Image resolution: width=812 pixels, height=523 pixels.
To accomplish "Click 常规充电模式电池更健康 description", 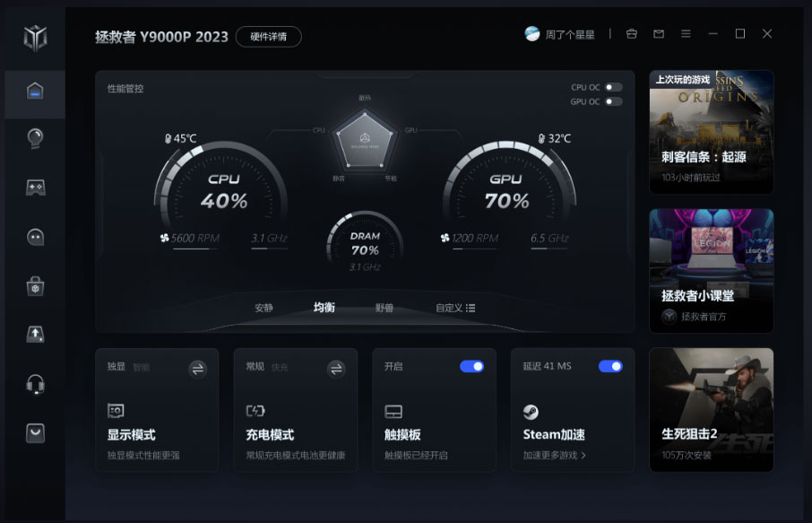I will [x=295, y=455].
